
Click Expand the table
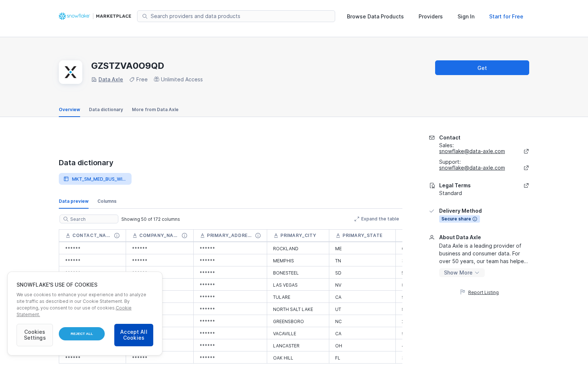click(377, 219)
